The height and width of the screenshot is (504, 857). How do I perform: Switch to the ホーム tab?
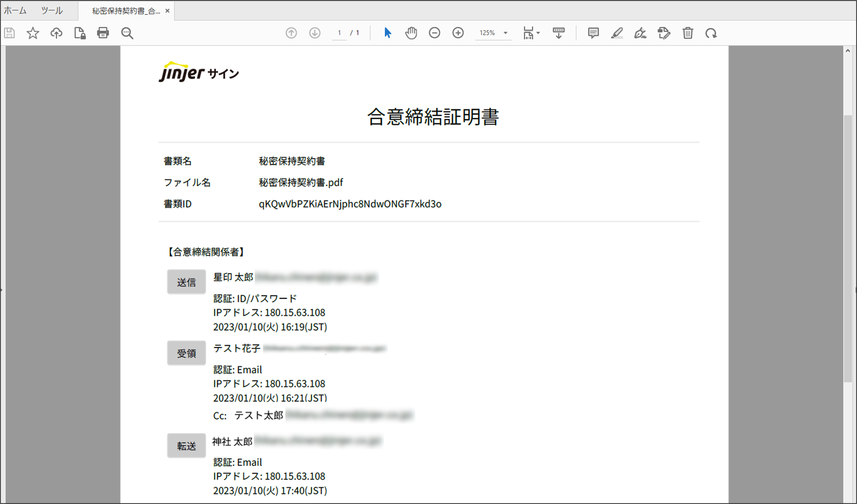point(15,11)
